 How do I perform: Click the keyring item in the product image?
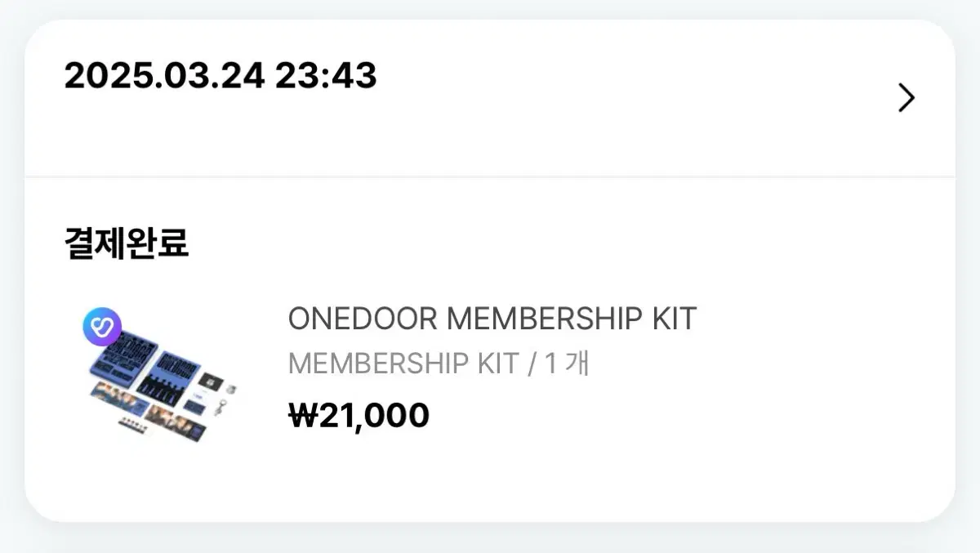(220, 407)
